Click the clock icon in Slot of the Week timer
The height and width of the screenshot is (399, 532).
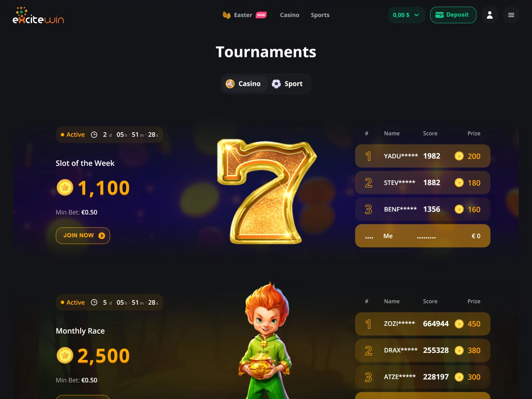[x=94, y=135]
